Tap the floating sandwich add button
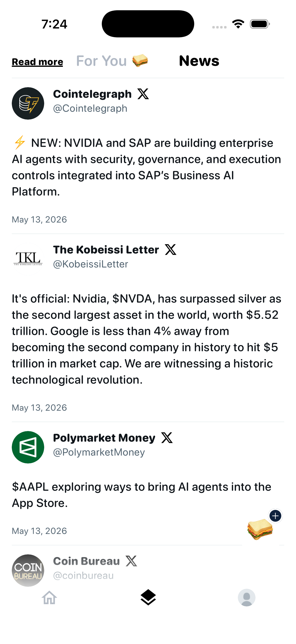Viewport: 296px width, 644px height. coord(260,529)
